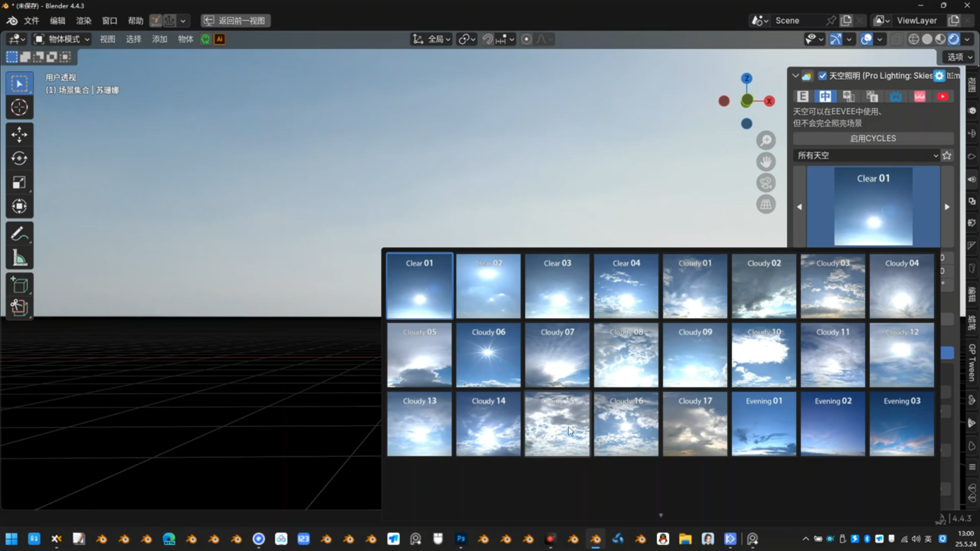The width and height of the screenshot is (980, 551).
Task: Open the 渲染 menu
Action: [83, 21]
